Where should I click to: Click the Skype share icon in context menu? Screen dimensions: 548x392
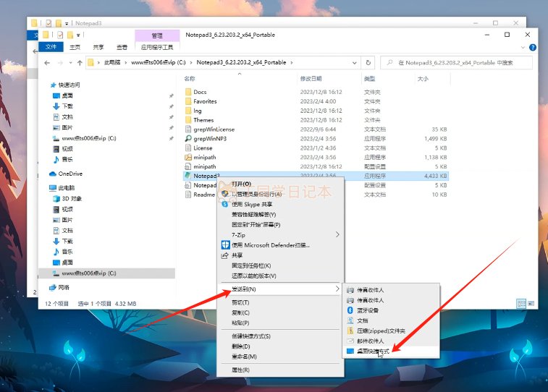click(x=225, y=204)
